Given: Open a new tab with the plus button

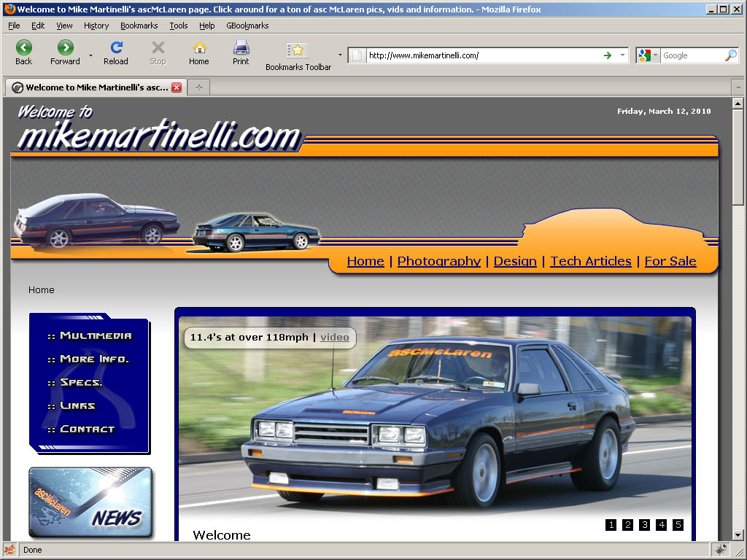Looking at the screenshot, I should coord(199,87).
